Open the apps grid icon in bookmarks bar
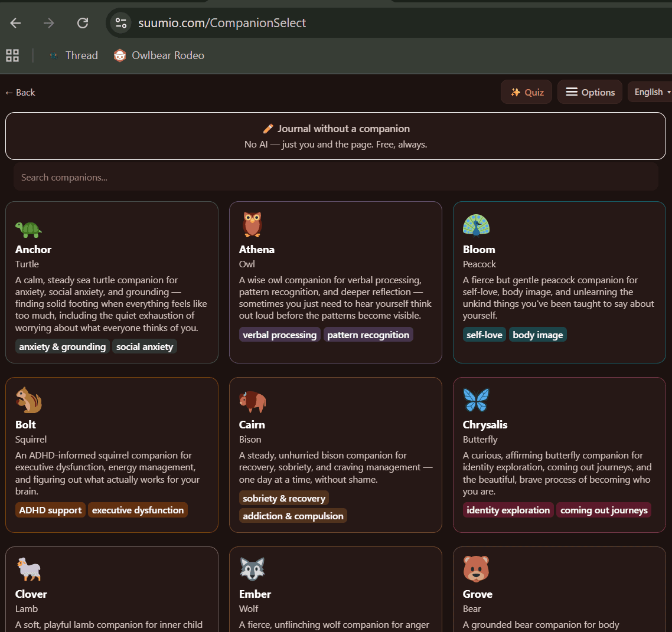The width and height of the screenshot is (672, 632). point(12,55)
